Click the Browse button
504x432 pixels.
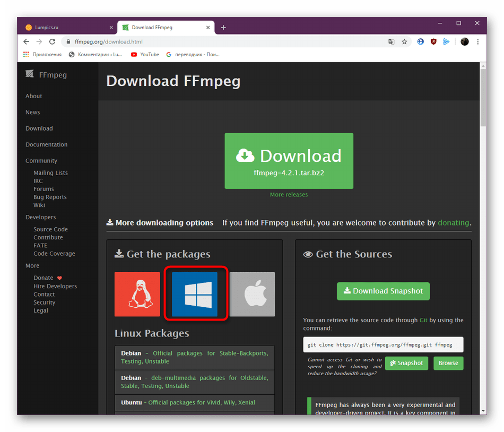coord(448,363)
